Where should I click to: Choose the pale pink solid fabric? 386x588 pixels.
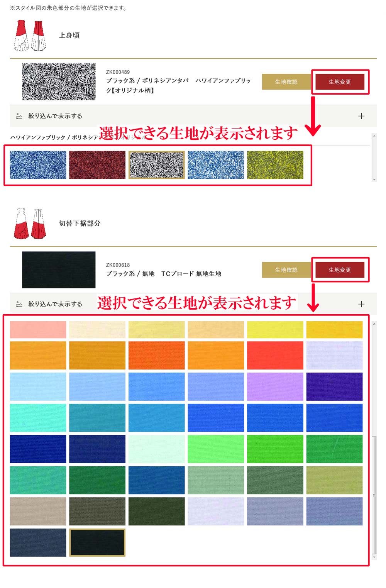click(x=38, y=330)
